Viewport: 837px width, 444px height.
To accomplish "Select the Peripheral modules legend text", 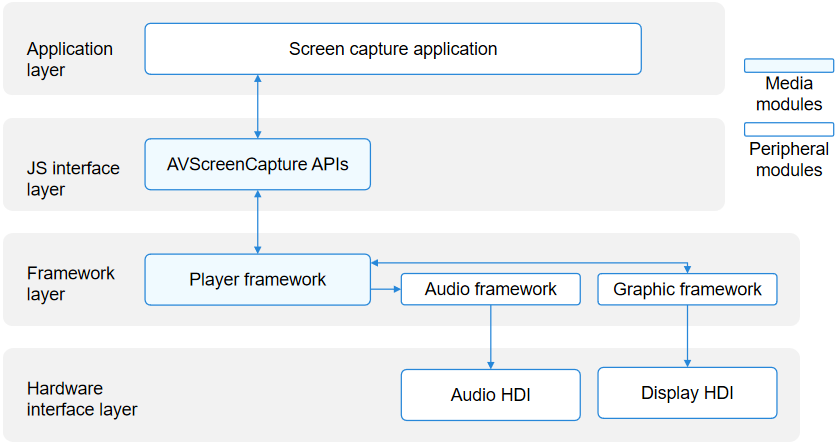I will pos(789,159).
